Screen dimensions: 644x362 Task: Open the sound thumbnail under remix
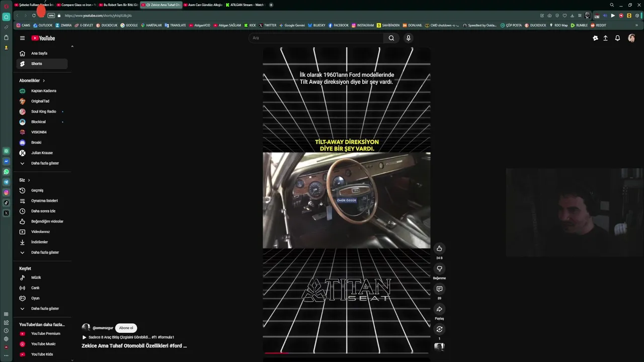[439, 346]
